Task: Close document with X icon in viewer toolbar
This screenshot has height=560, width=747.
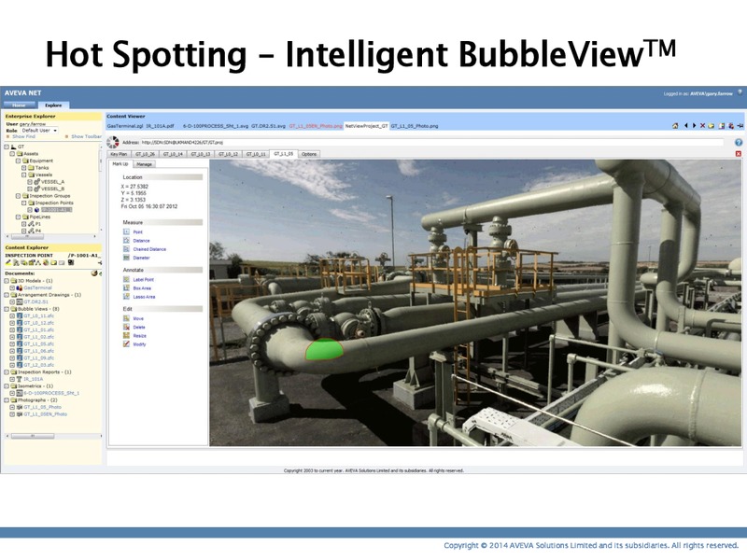Action: (702, 126)
